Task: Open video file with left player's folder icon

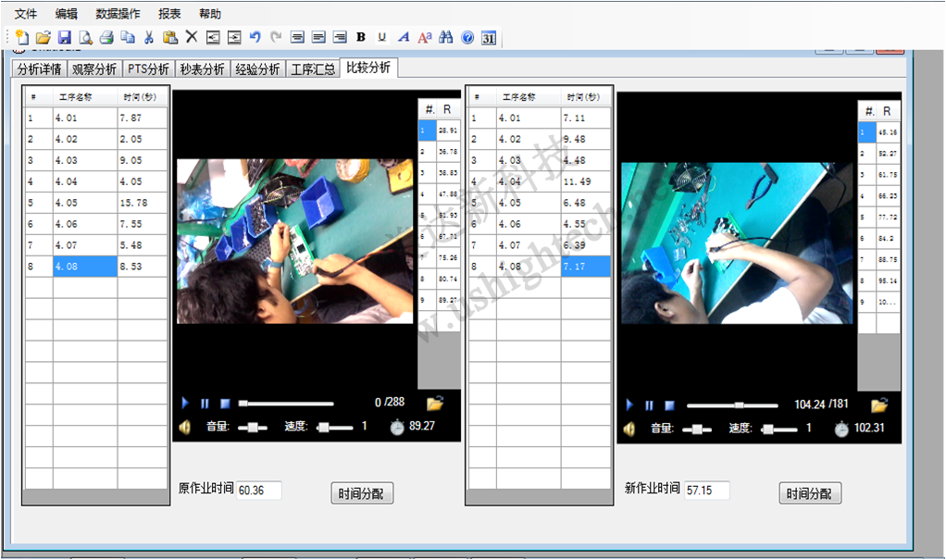Action: point(435,403)
